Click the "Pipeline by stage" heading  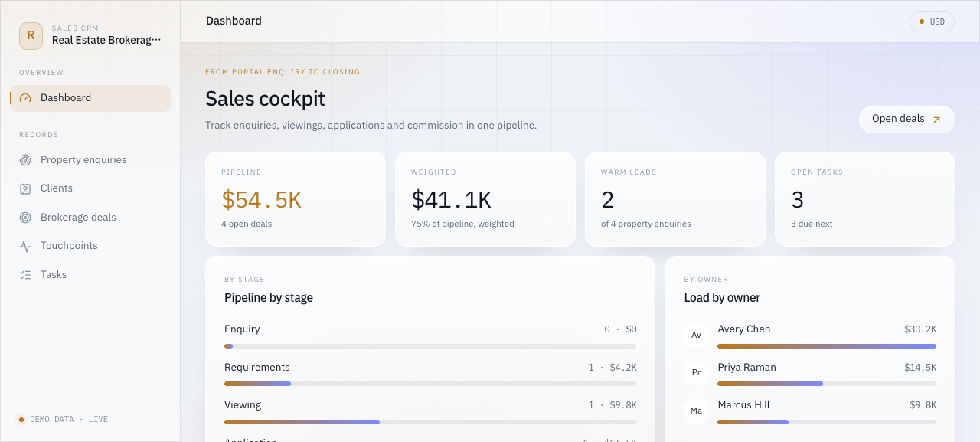(x=269, y=298)
